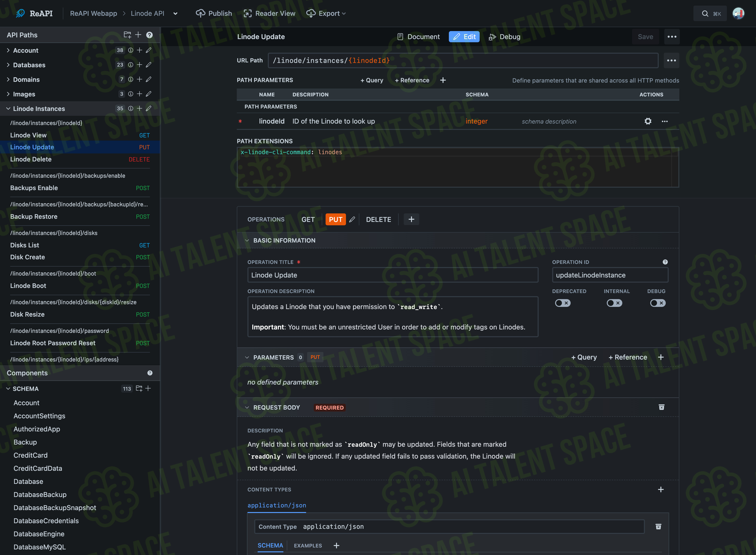Expand the Images paths group
This screenshot has width=756, height=555.
(8, 94)
